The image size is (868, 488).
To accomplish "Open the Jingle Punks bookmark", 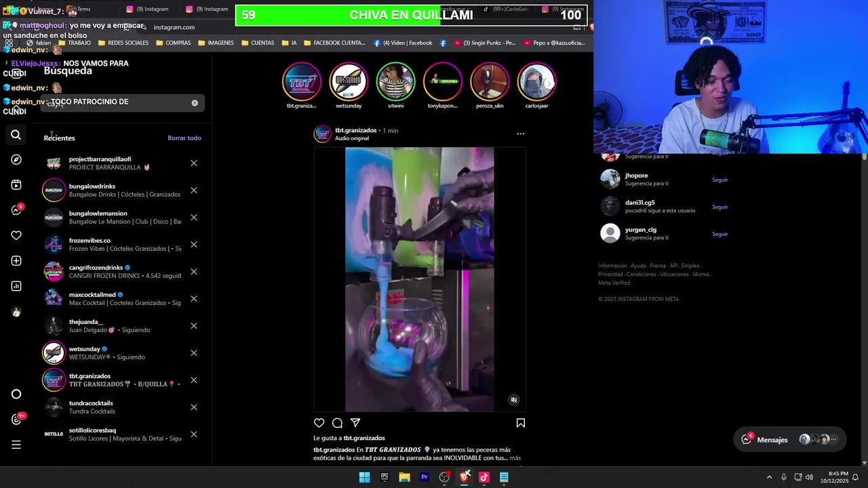I will tap(484, 43).
